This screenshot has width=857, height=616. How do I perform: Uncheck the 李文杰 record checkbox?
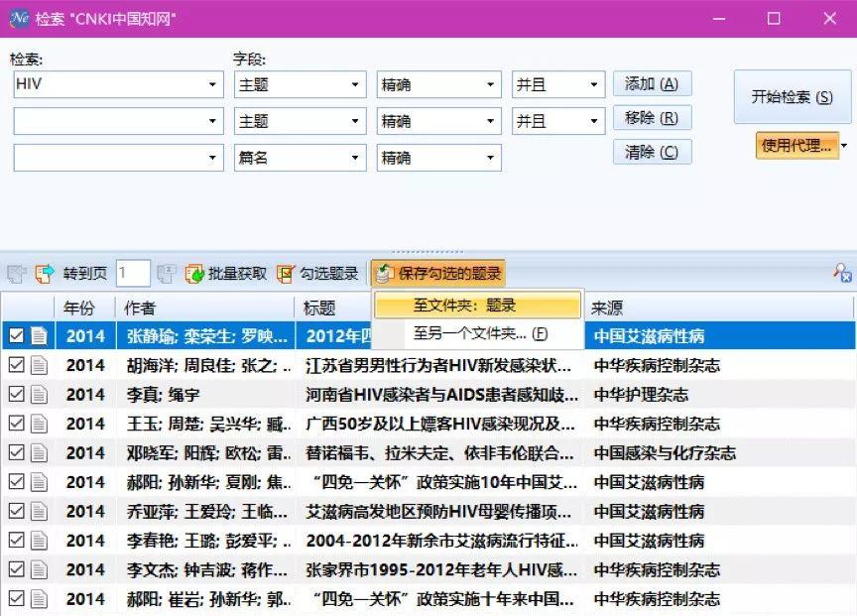(17, 569)
